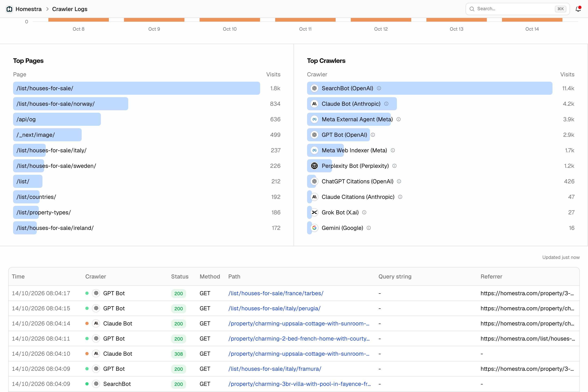Go to Homestra breadcrumb
Viewport: 588px width, 392px height.
click(x=29, y=9)
